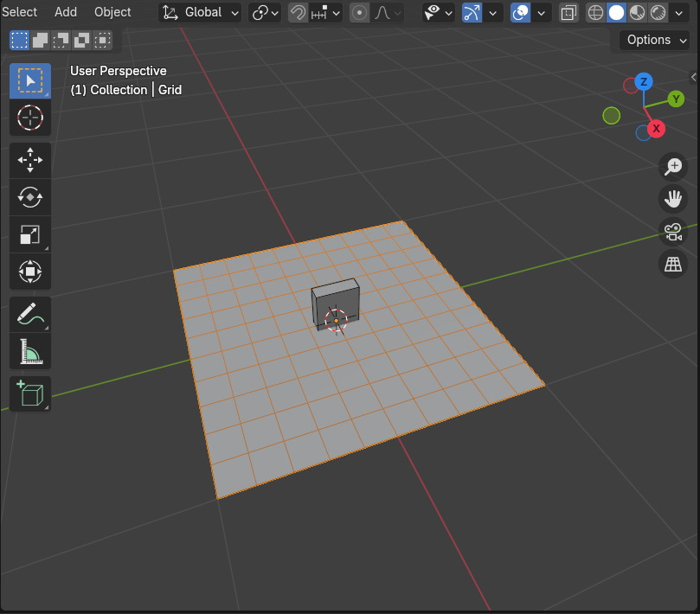Choose the Measure tool
This screenshot has width=700, height=614.
click(x=30, y=351)
